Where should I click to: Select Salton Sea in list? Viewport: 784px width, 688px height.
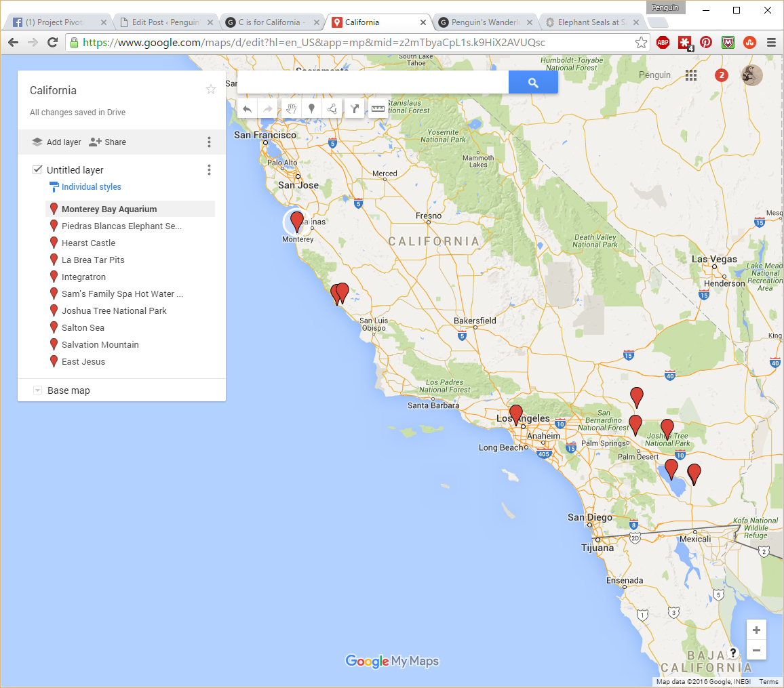[130, 328]
